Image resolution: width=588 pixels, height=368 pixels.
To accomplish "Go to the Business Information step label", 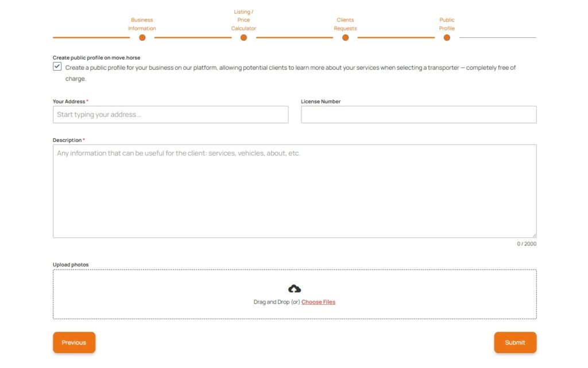I will click(x=142, y=24).
